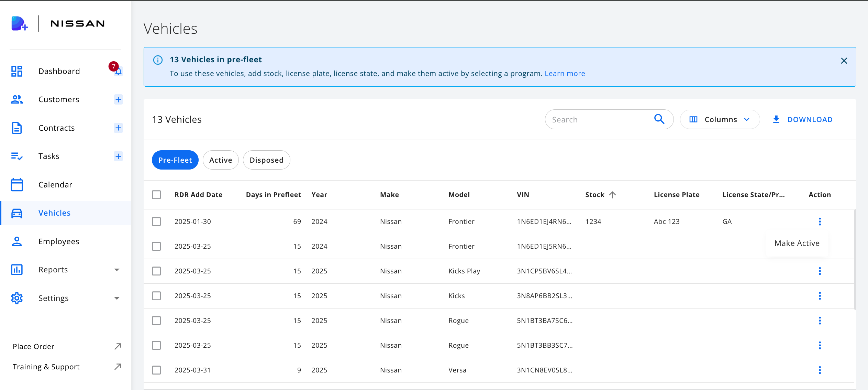868x390 pixels.
Task: Open action menu for Abc 123 row
Action: tap(820, 221)
